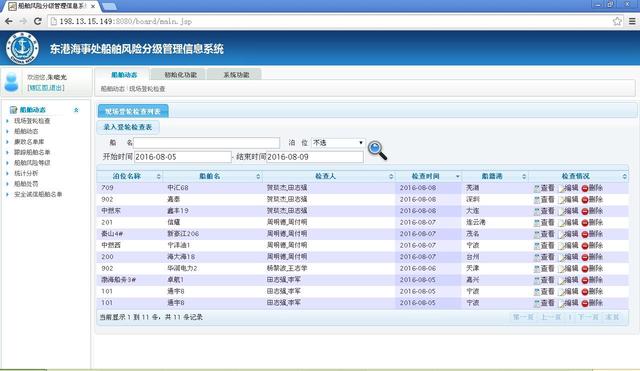Screen dimensions: 640x371
Task: Open the browser hamburger menu
Action: 632,21
